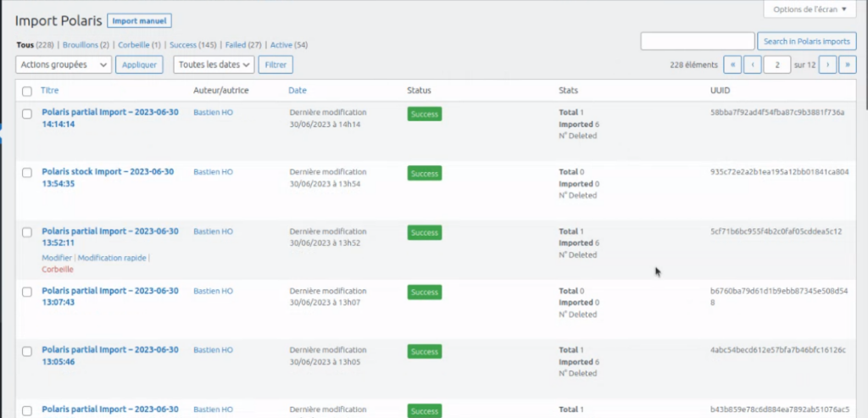This screenshot has height=418, width=868.
Task: Move the 13:52:11 import to Corbeille
Action: click(58, 270)
